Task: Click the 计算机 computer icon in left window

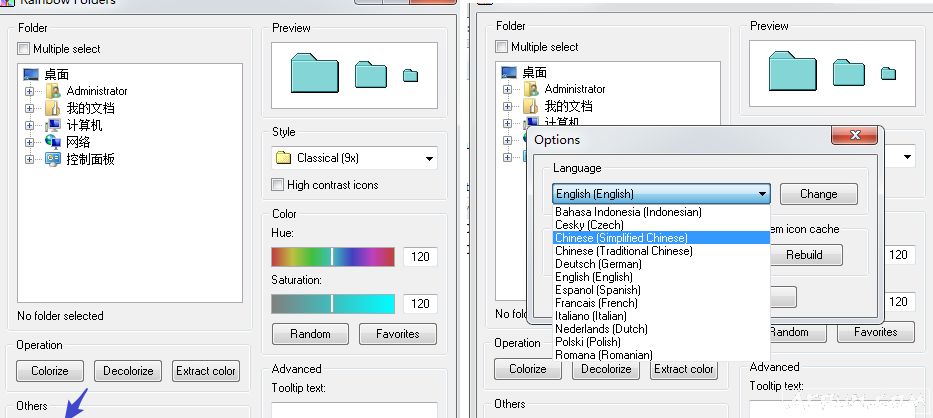Action: 53,125
